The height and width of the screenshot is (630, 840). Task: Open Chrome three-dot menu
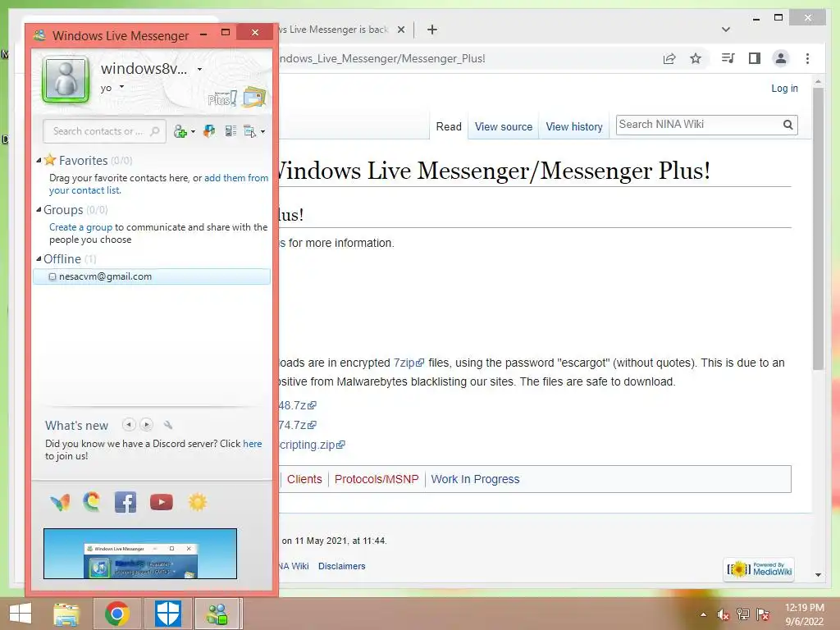pos(807,58)
